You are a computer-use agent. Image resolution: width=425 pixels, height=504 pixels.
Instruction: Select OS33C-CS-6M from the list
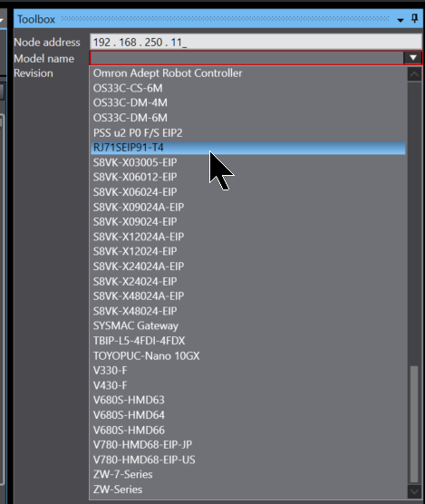coord(248,88)
